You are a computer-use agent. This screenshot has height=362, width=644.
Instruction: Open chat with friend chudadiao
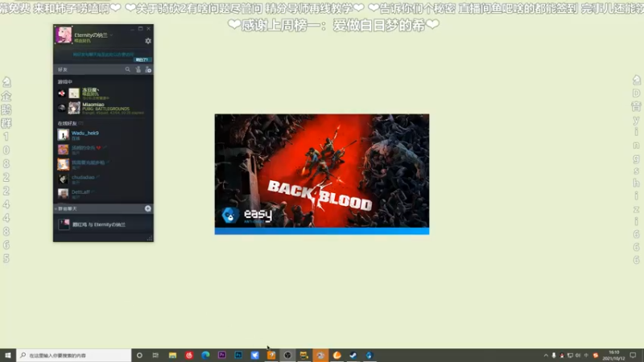tap(103, 179)
